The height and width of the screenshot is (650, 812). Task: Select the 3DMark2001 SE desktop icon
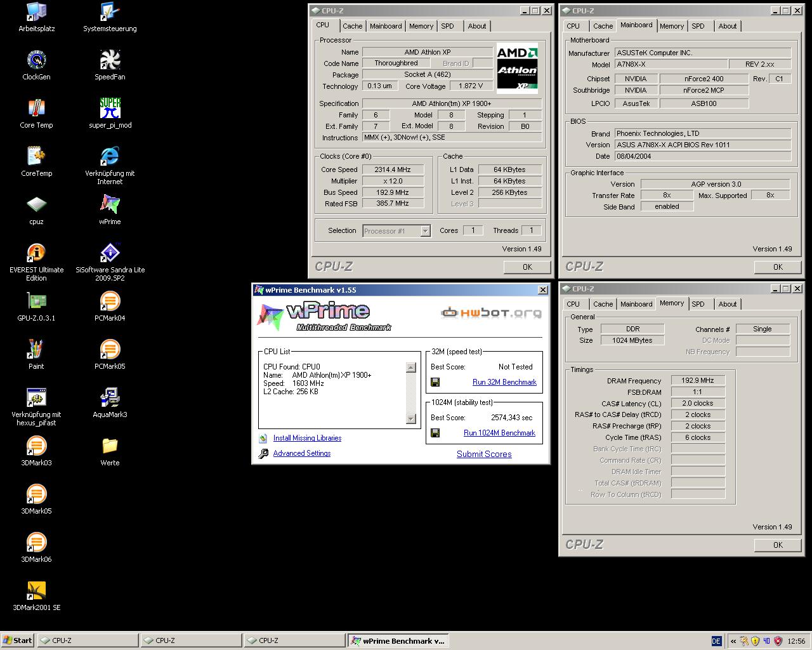tap(36, 591)
